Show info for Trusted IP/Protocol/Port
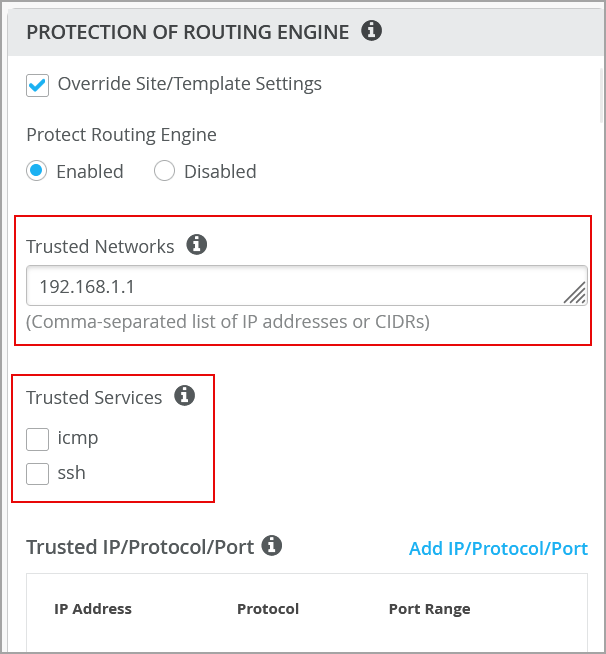Image resolution: width=606 pixels, height=654 pixels. point(272,546)
